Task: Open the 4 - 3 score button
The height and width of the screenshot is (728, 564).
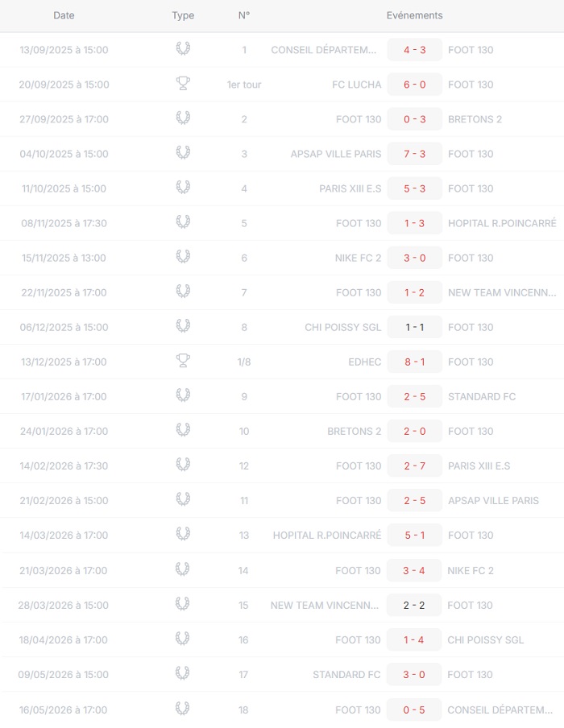Action: coord(414,50)
